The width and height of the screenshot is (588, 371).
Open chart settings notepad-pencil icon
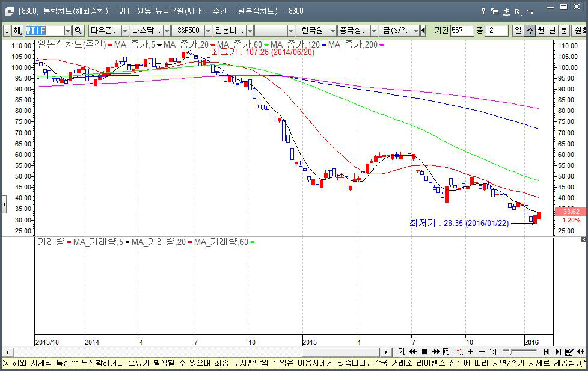(x=569, y=352)
